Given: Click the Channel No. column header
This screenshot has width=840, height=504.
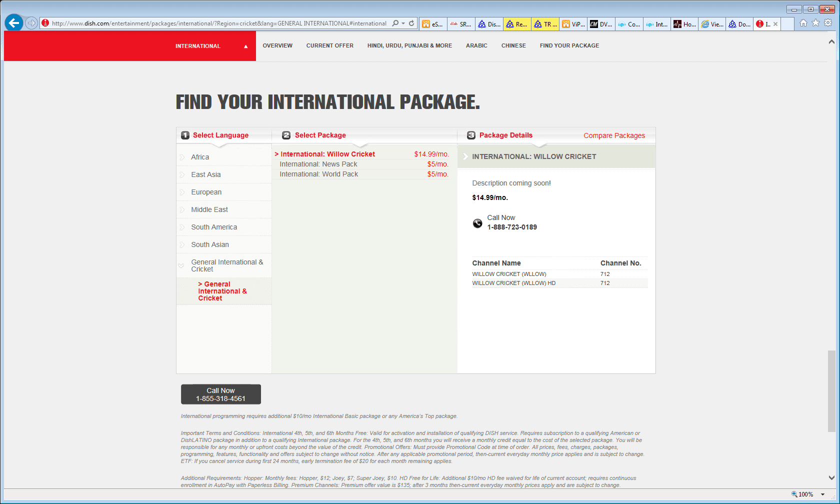Looking at the screenshot, I should pyautogui.click(x=620, y=263).
